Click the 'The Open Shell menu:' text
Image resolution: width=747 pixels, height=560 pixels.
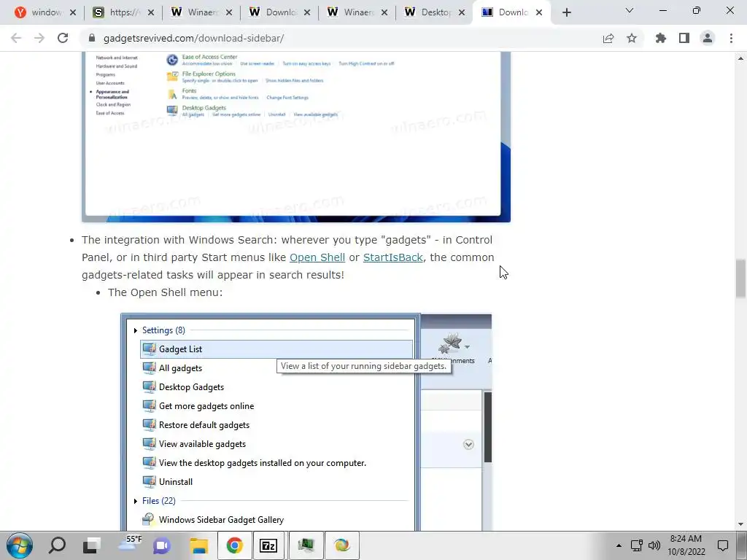166,292
